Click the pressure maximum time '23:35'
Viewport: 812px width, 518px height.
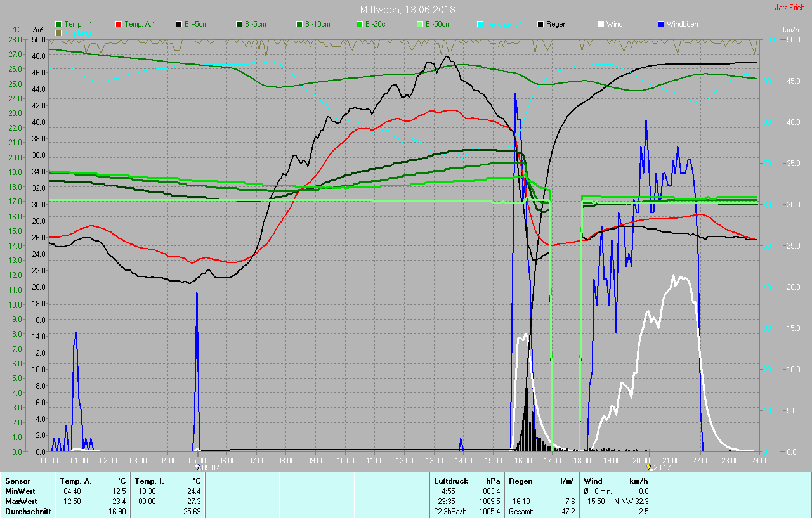click(446, 502)
